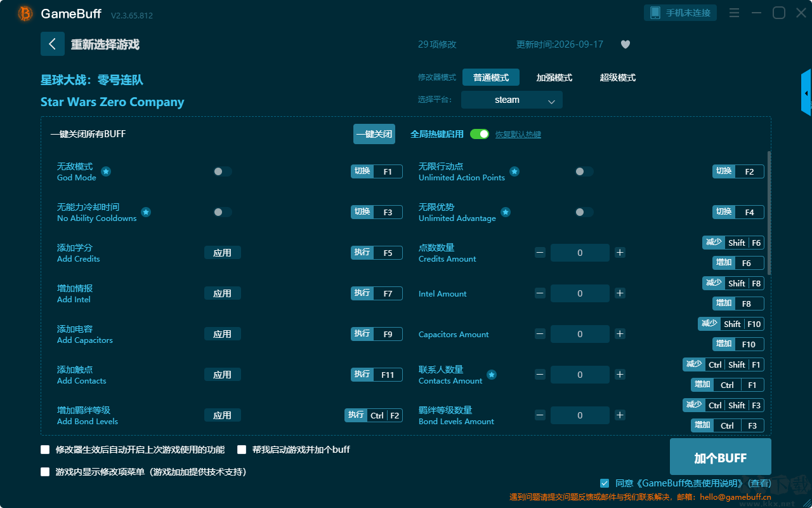
Task: Increase Capacitors Amount with plus button
Action: coord(620,334)
